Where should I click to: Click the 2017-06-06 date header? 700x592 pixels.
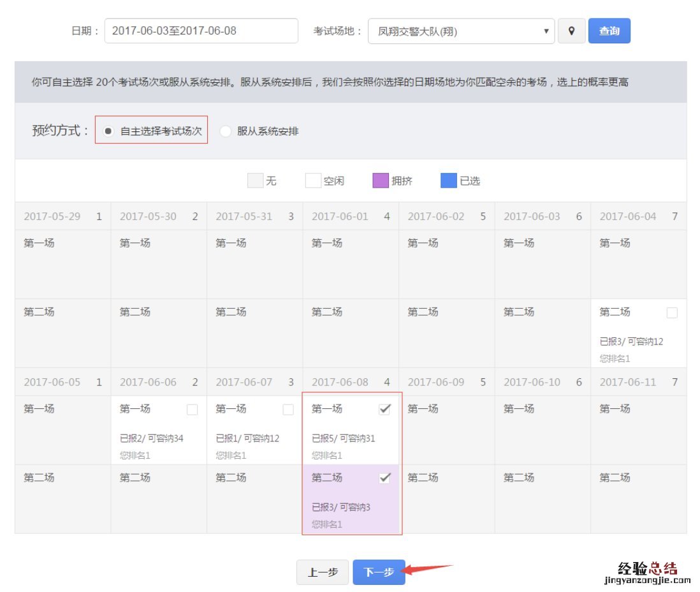pos(159,382)
